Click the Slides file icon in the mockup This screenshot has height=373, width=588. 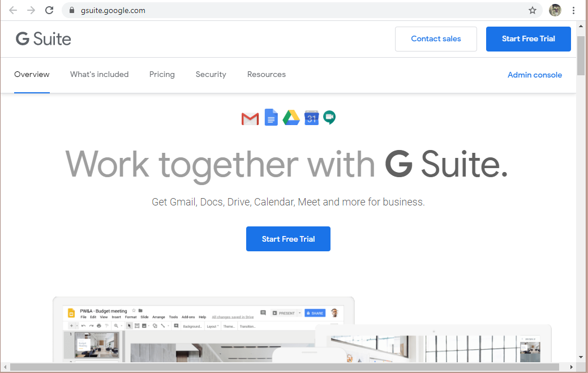pos(71,313)
